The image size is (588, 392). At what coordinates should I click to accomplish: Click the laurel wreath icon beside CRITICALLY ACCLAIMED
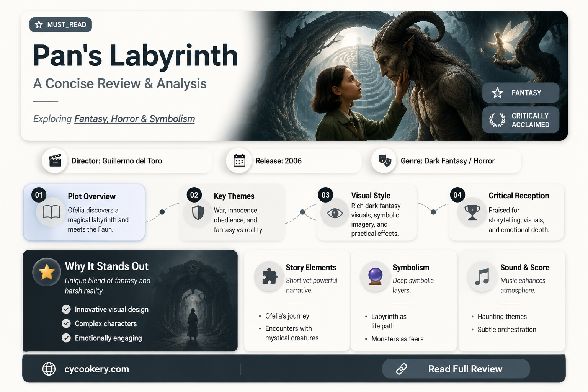tap(497, 120)
